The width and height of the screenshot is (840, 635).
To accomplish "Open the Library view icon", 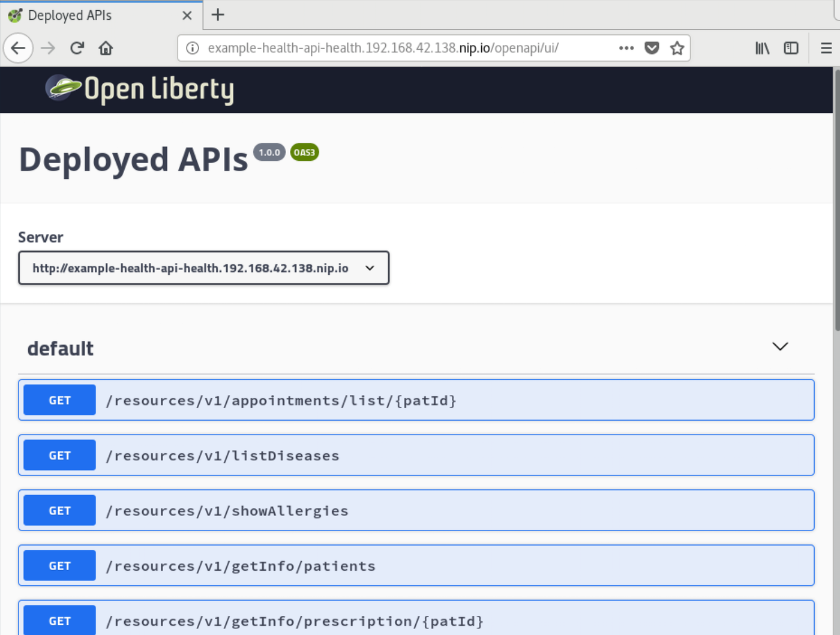I will point(762,48).
